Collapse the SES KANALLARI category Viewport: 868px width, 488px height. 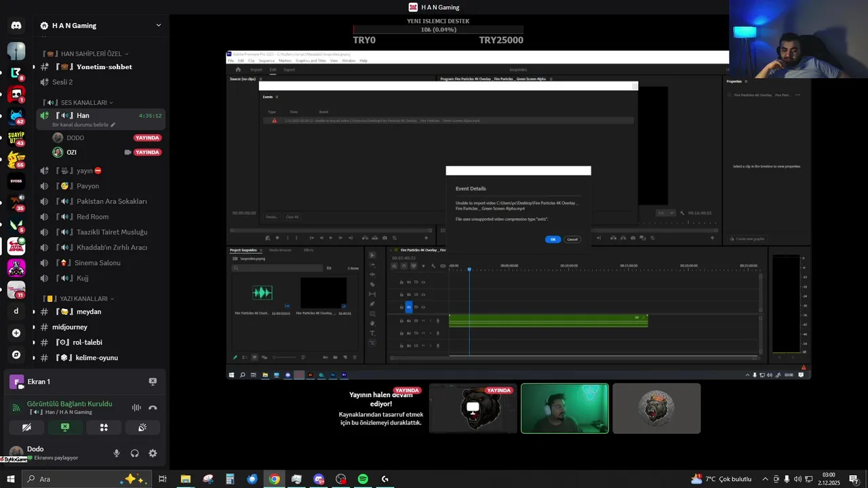click(78, 102)
